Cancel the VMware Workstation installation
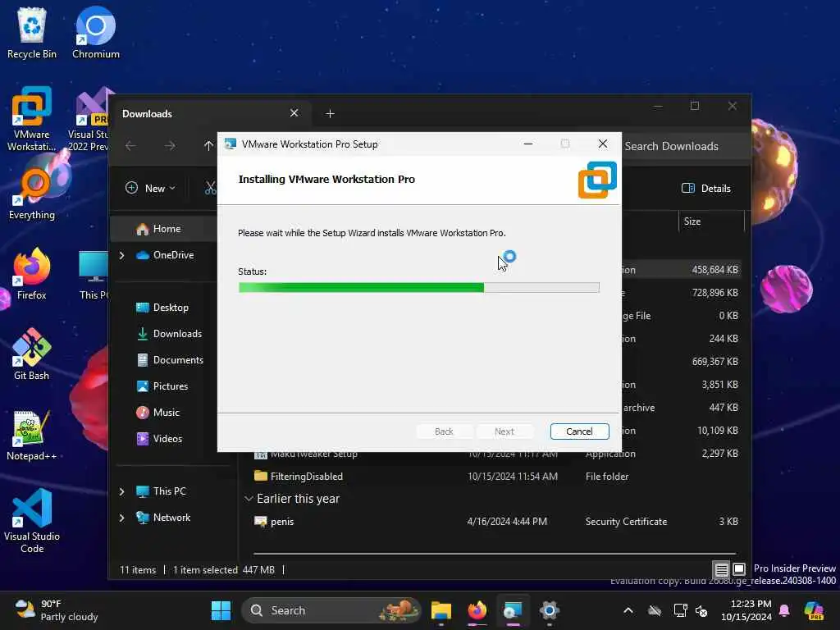Image resolution: width=840 pixels, height=630 pixels. 579,431
